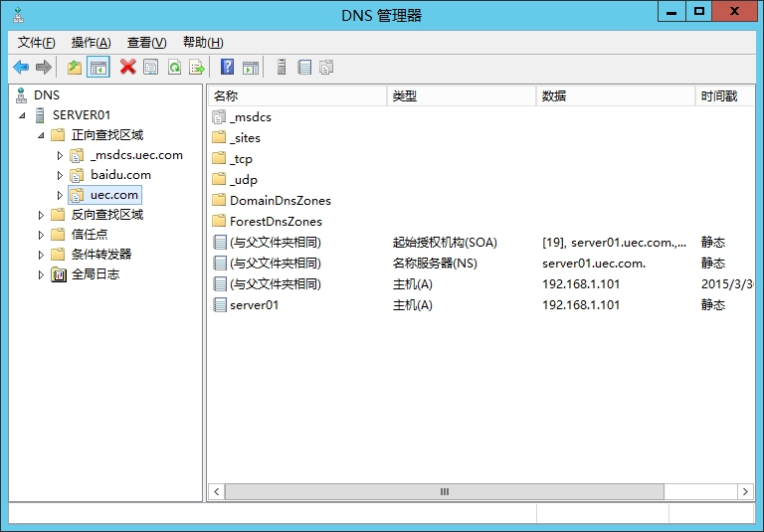
Task: Select 条件转发器 in the tree
Action: [x=101, y=255]
